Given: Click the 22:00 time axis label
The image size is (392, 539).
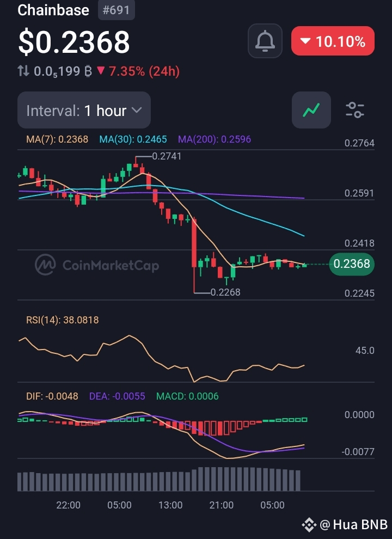Looking at the screenshot, I should (x=69, y=505).
